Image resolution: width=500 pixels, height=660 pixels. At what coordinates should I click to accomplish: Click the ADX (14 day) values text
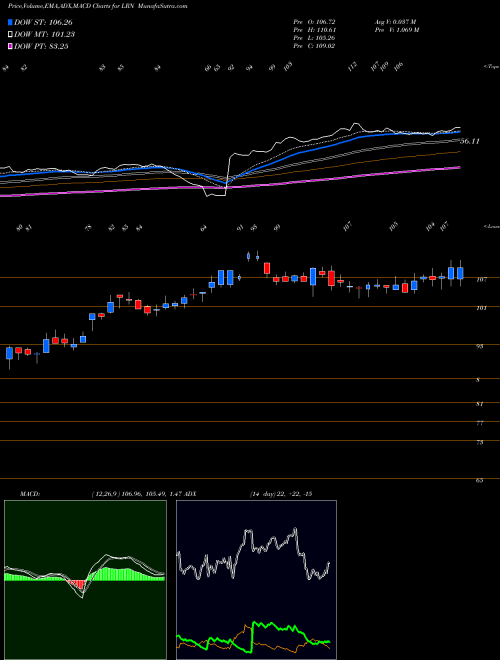pyautogui.click(x=280, y=494)
